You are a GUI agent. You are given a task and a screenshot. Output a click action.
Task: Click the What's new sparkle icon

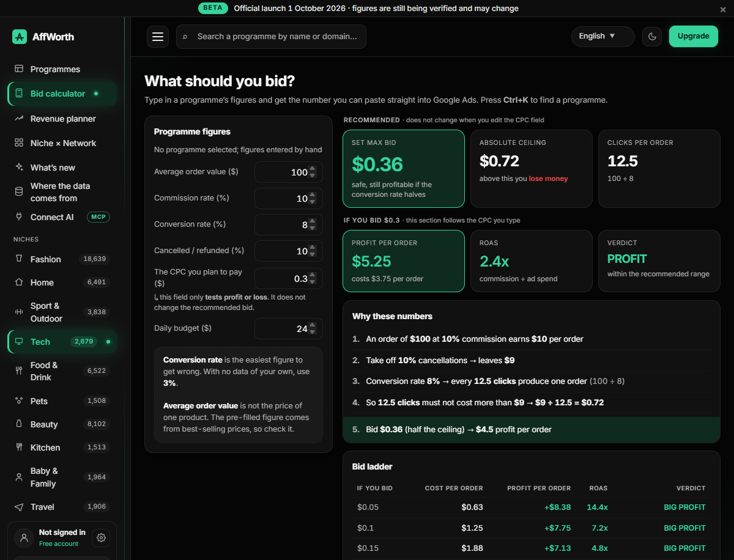[x=19, y=168]
